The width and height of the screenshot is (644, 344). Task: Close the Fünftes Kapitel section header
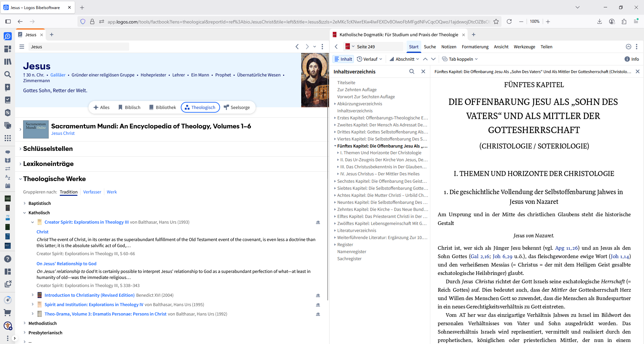pyautogui.click(x=638, y=71)
